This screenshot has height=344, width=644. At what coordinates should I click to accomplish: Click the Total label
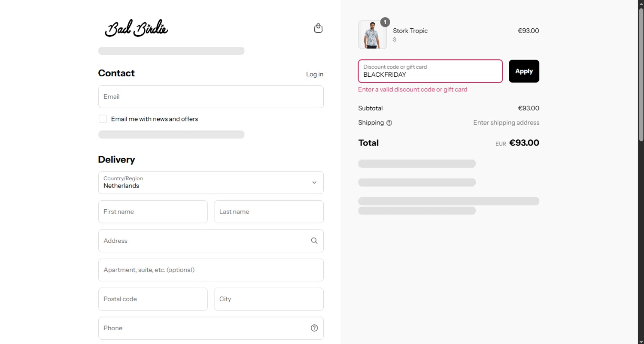click(x=368, y=143)
